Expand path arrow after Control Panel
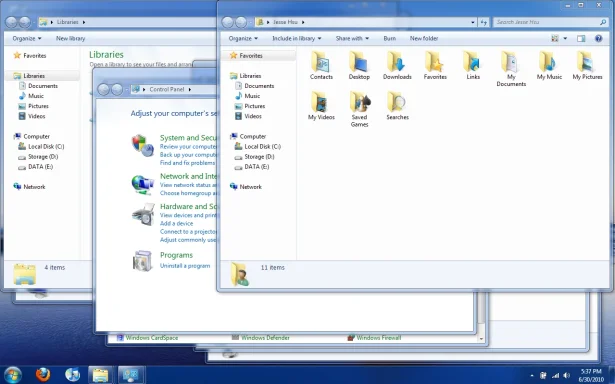Viewport: 615px width, 384px height. click(189, 89)
